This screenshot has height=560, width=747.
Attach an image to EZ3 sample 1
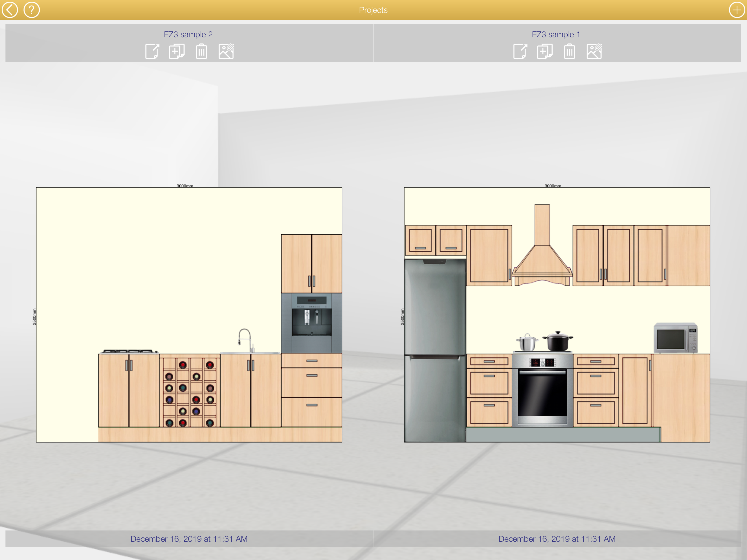(594, 52)
